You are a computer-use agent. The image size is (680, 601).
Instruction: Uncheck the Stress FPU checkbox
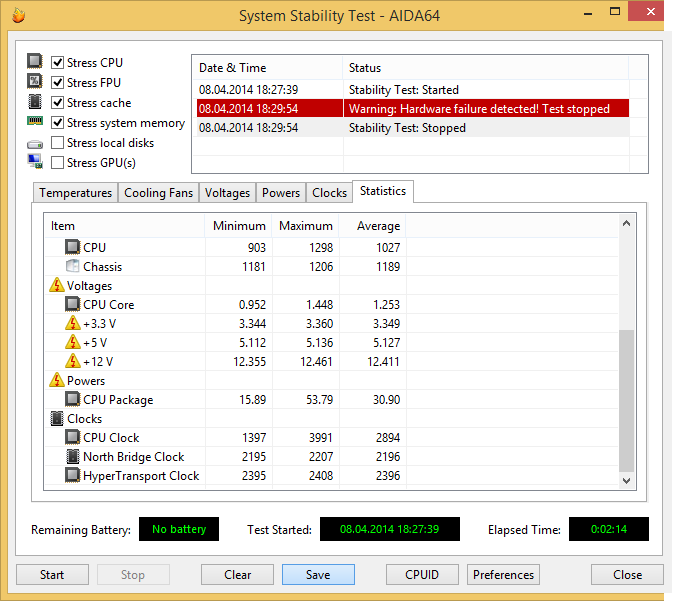coord(58,82)
